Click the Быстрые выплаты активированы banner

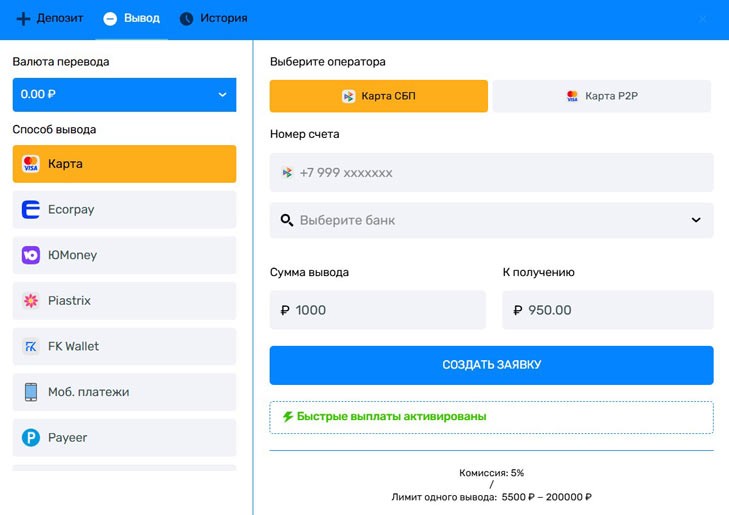tap(491, 417)
